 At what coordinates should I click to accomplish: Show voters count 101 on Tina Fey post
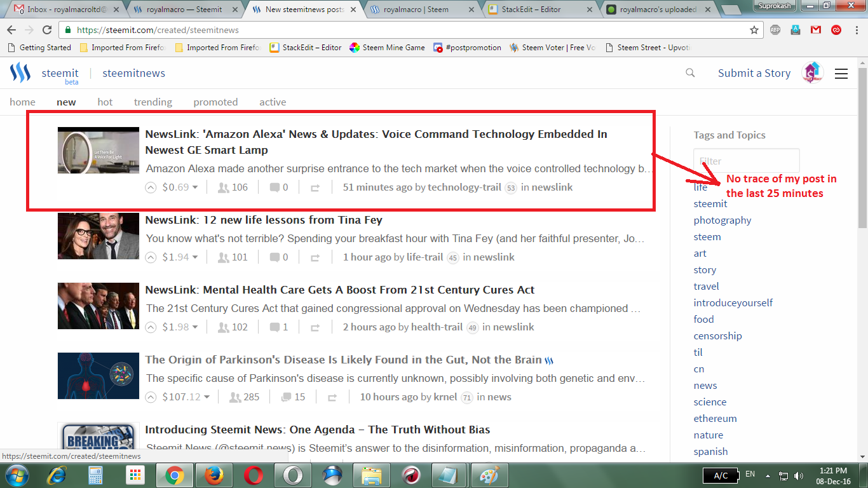(x=233, y=257)
